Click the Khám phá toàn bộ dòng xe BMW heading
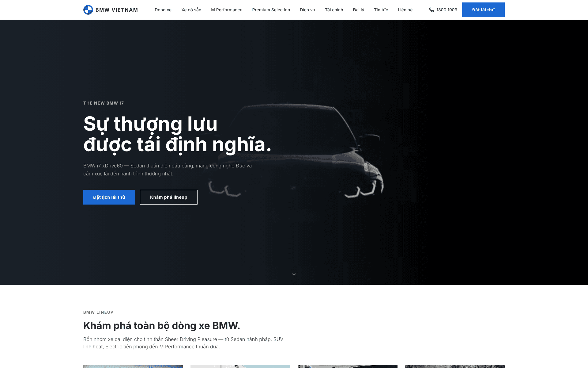 pyautogui.click(x=162, y=326)
